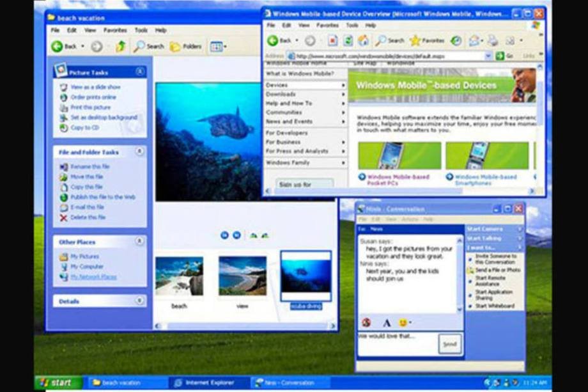Image resolution: width=588 pixels, height=392 pixels.
Task: Open Edit menu in Internet Explorer
Action: pyautogui.click(x=286, y=25)
